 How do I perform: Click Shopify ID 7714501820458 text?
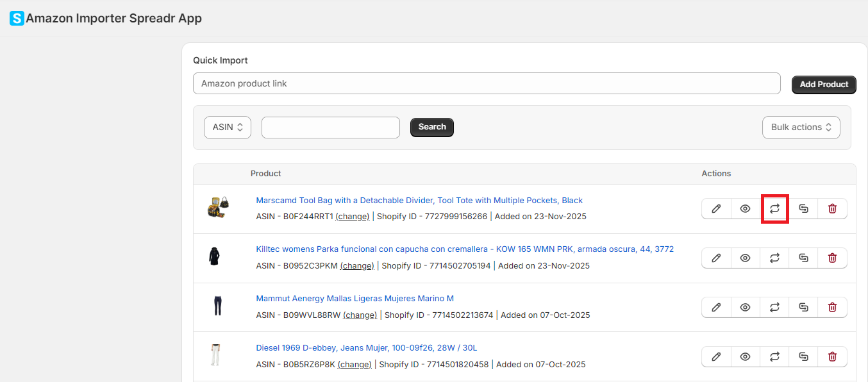[x=434, y=365]
